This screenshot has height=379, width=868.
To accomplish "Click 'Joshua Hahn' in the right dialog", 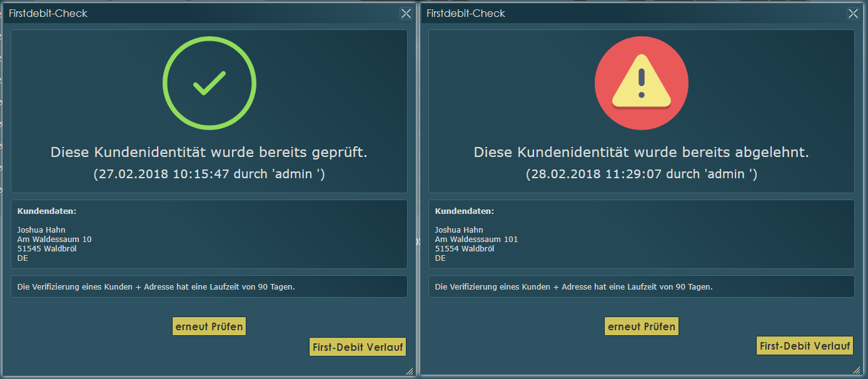I will 459,230.
